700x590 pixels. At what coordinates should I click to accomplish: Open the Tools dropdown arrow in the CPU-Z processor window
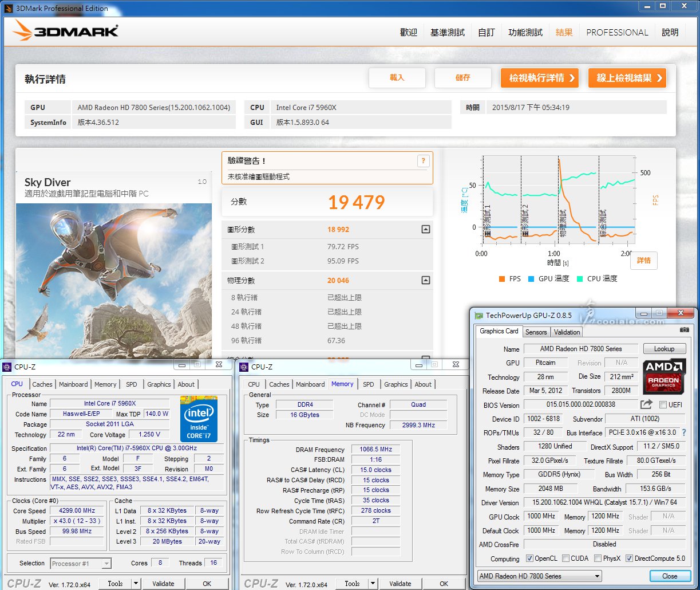(136, 584)
